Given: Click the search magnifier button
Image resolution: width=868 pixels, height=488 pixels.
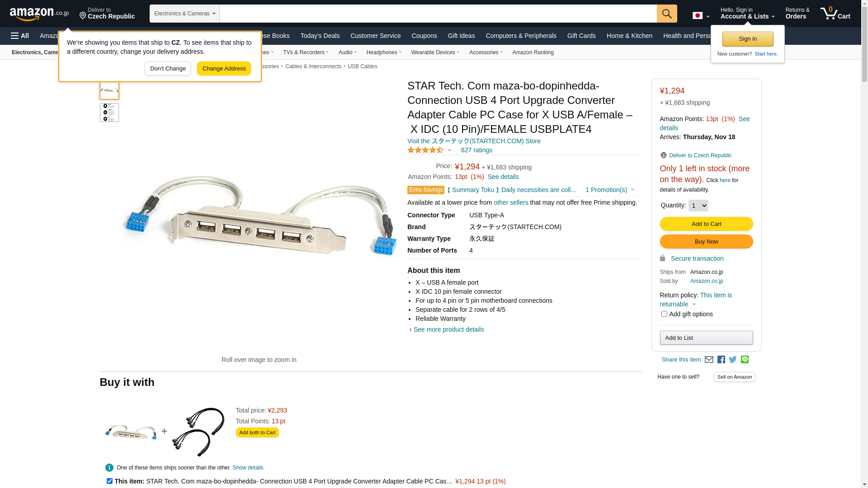Looking at the screenshot, I should point(667,14).
